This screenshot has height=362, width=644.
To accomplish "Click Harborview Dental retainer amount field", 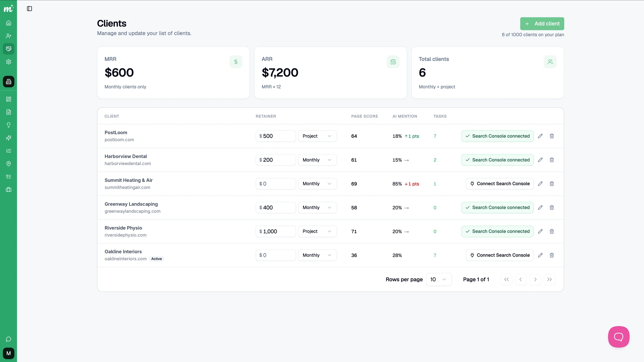I will click(x=276, y=160).
